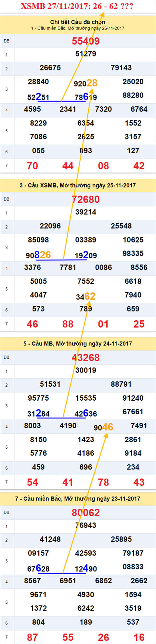Viewport: 156px width, 644px height.
Task: Select second prize number 22096
Action: [x=50, y=226]
